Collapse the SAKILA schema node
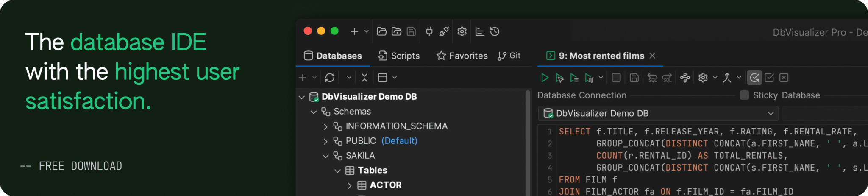The height and width of the screenshot is (196, 868). [325, 156]
